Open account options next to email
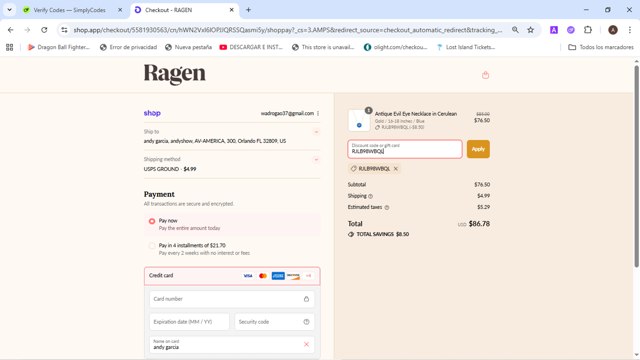 pyautogui.click(x=318, y=113)
